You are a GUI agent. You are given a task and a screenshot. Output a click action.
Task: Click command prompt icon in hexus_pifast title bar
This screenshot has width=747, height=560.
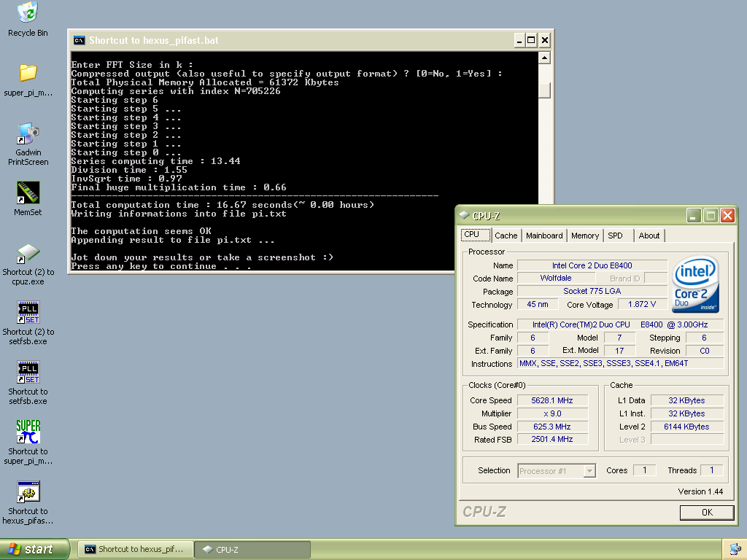[x=79, y=41]
